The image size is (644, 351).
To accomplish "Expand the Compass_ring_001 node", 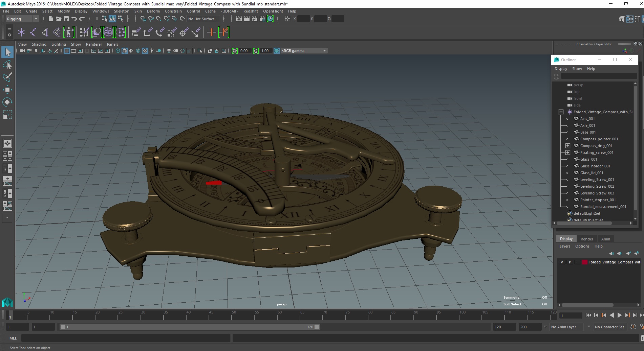I will pyautogui.click(x=568, y=146).
